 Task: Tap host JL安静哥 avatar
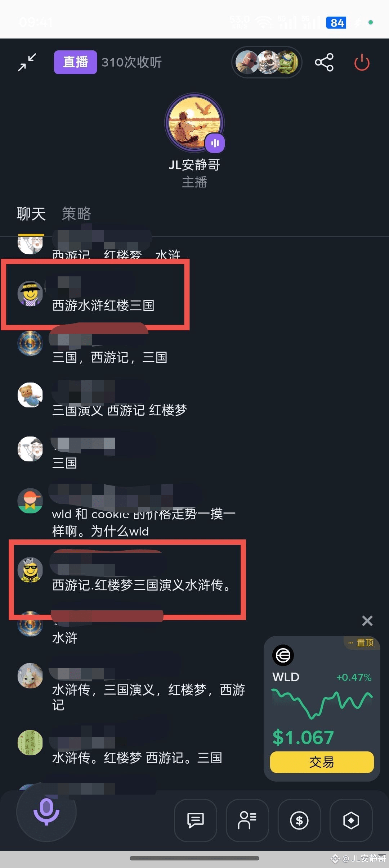[194, 123]
